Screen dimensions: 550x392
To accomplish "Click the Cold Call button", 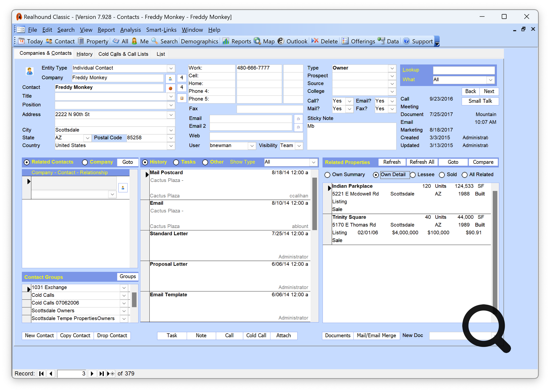I will tap(256, 336).
